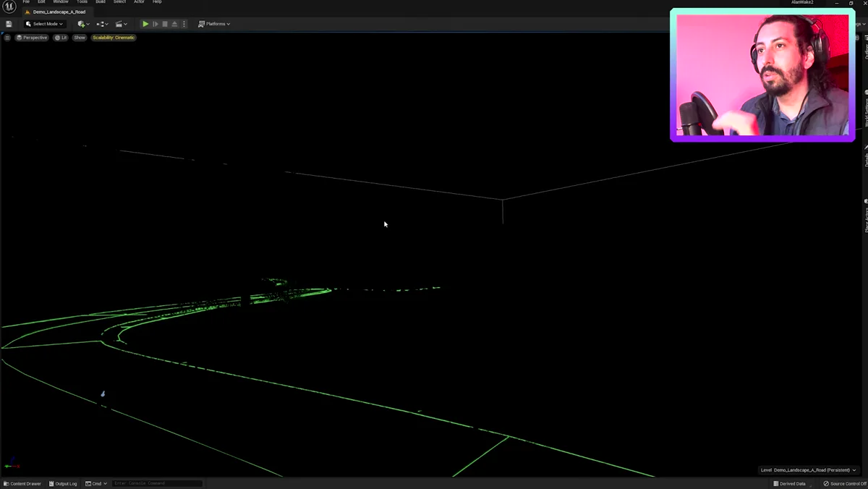Open the Actor menu

click(x=139, y=2)
